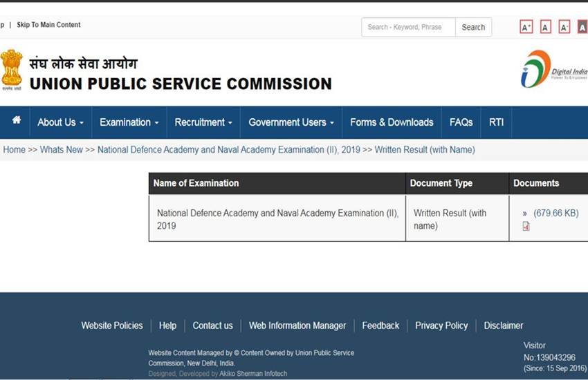Open Forms & Downloads menu item
This screenshot has width=588, height=380.
click(x=392, y=122)
